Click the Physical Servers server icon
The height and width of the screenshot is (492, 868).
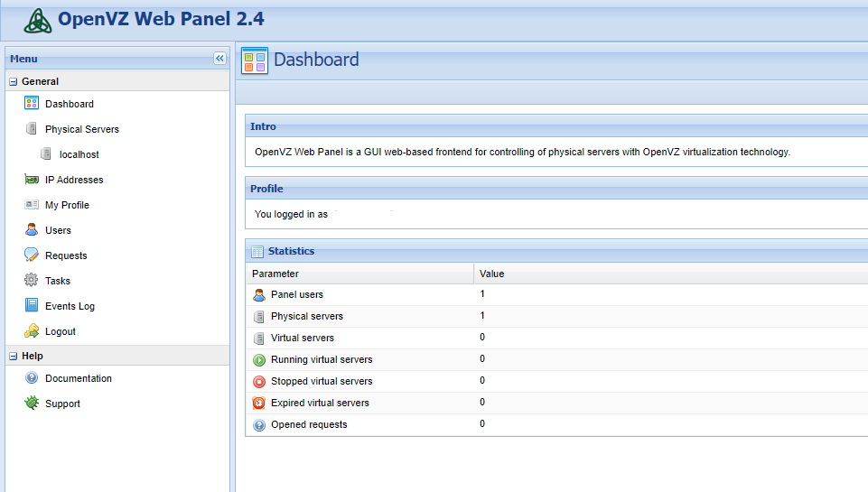tap(32, 128)
